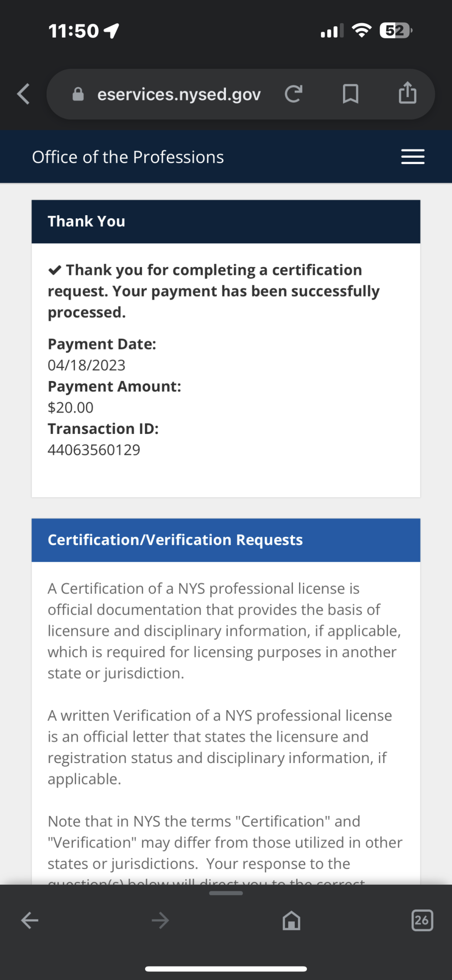This screenshot has height=980, width=452.
Task: Tap the payment date 04/18/2023
Action: [87, 365]
